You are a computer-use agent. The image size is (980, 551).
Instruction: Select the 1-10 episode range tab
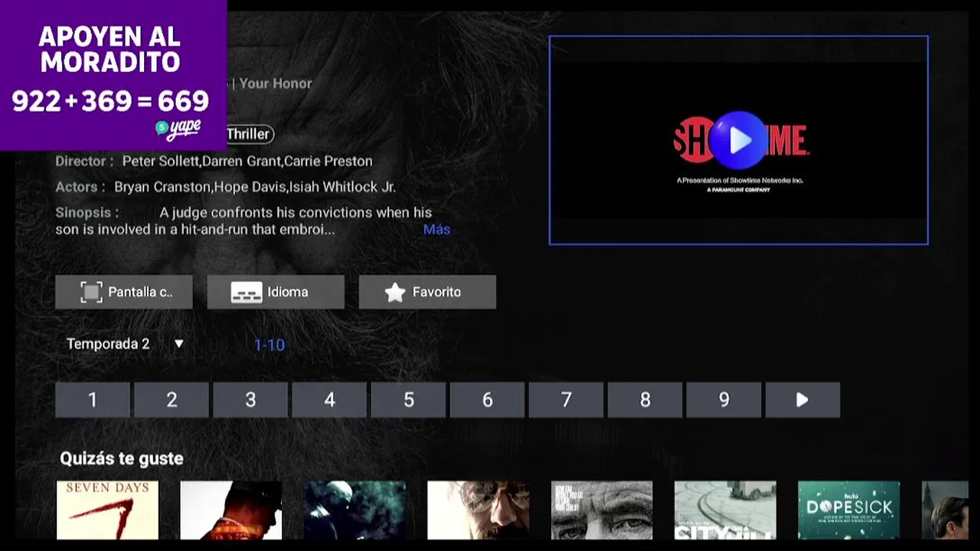(x=269, y=345)
